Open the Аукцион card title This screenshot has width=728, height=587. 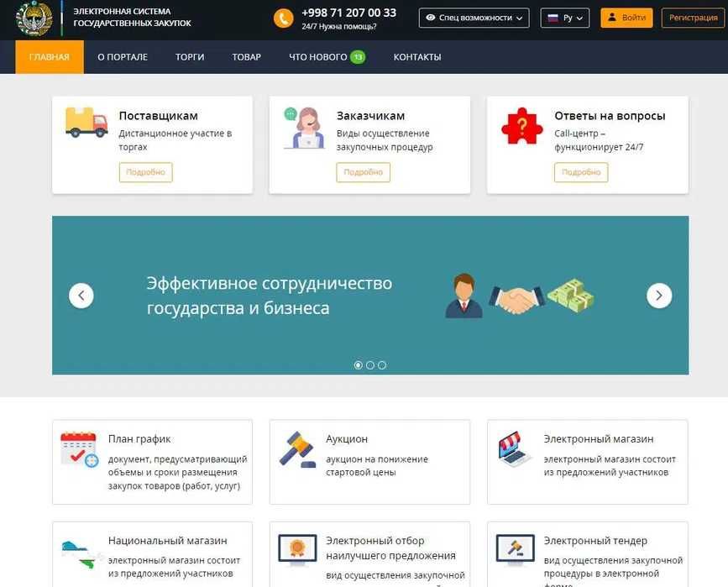[347, 439]
